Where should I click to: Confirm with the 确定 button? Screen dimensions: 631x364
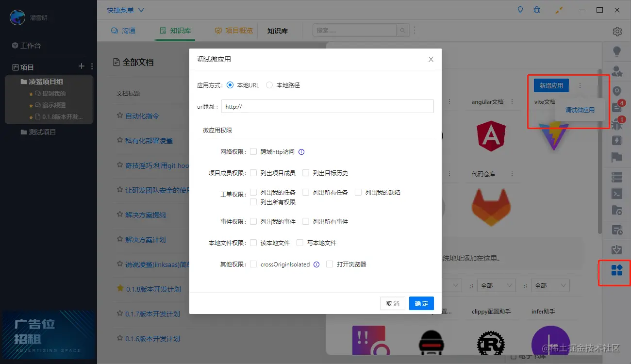point(421,303)
